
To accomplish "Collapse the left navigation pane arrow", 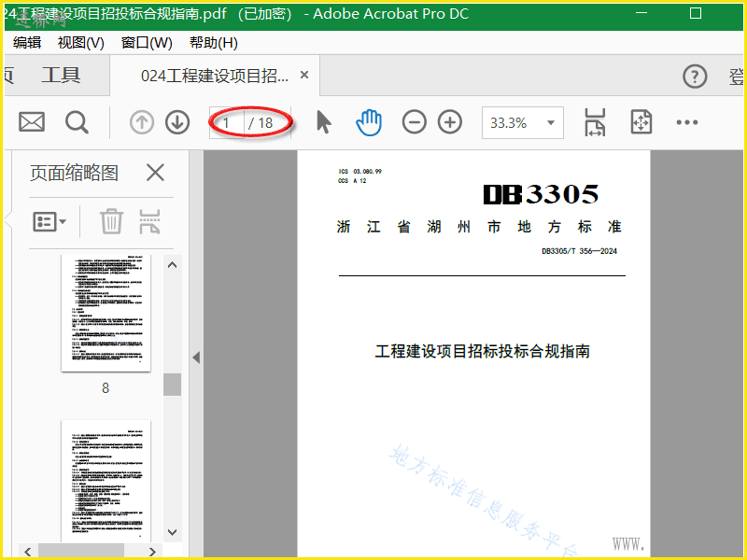I will (196, 357).
